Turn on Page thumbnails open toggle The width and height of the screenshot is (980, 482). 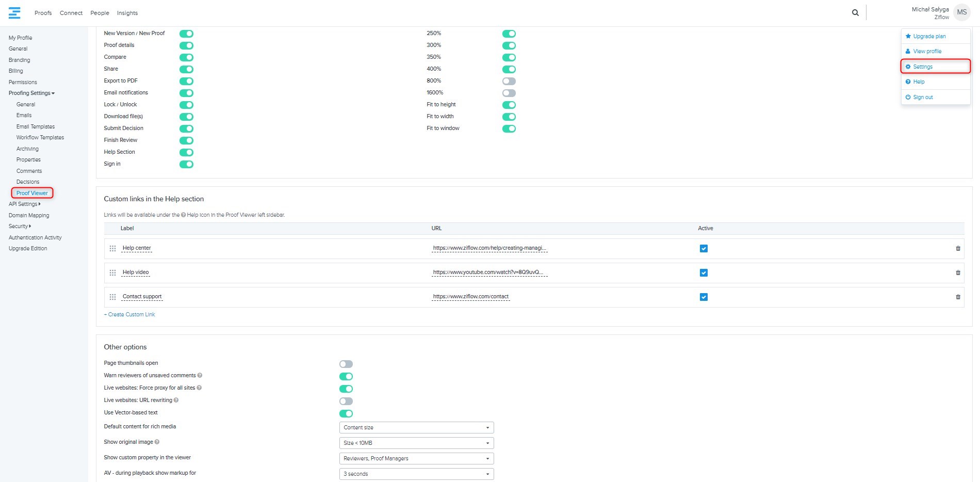coord(346,364)
